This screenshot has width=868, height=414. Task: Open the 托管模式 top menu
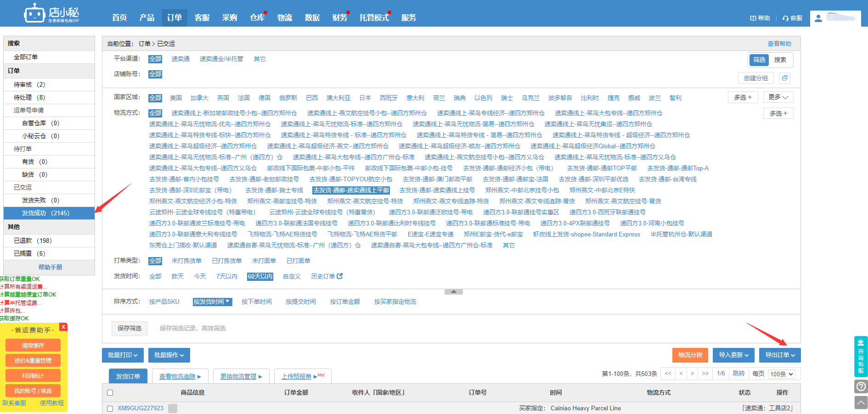pos(374,17)
